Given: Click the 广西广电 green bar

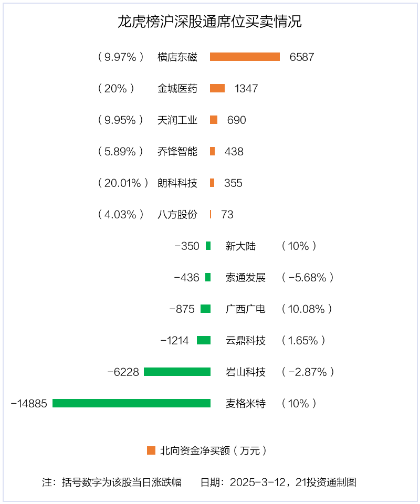Looking at the screenshot, I should click(x=205, y=309).
